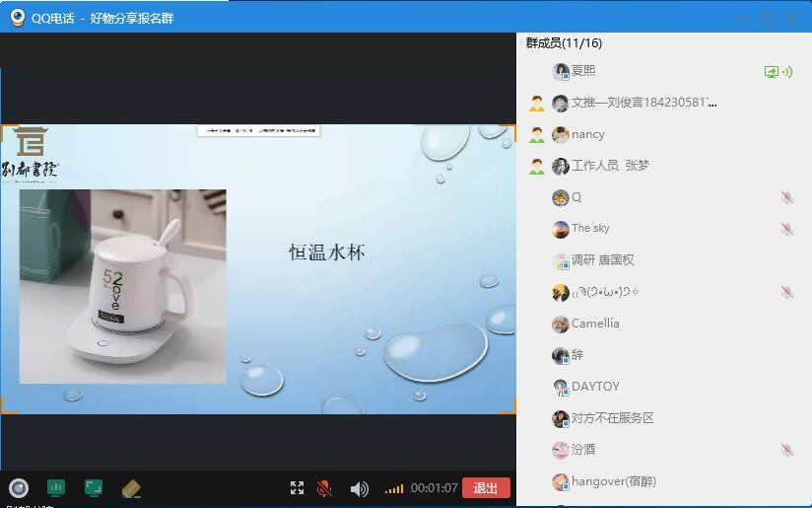
Task: Open the green bar-chart presentation icon
Action: [56, 487]
